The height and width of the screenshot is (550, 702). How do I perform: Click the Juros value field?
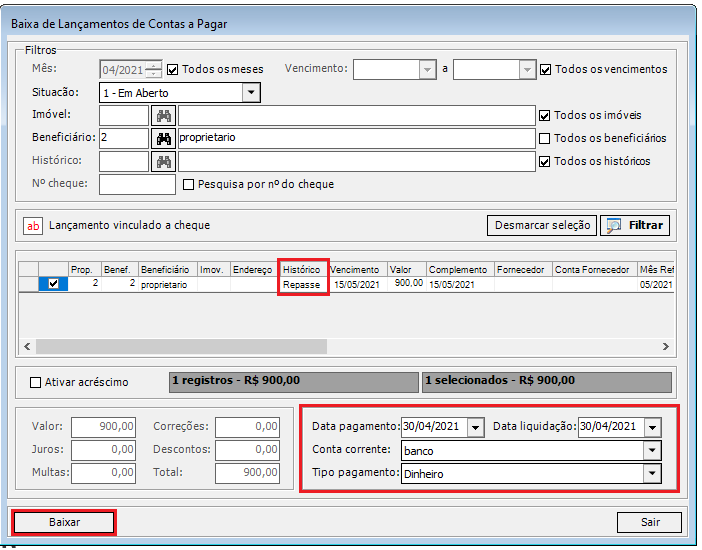(x=103, y=450)
